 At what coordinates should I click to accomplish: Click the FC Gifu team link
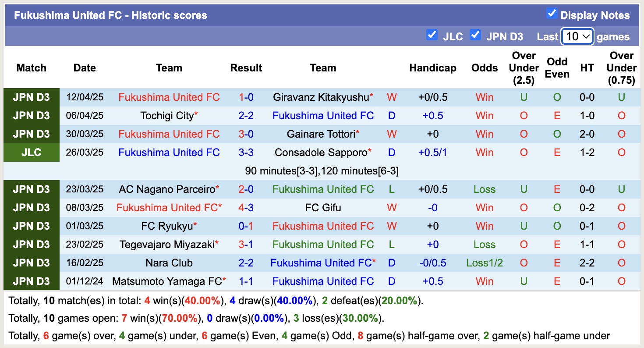[323, 207]
